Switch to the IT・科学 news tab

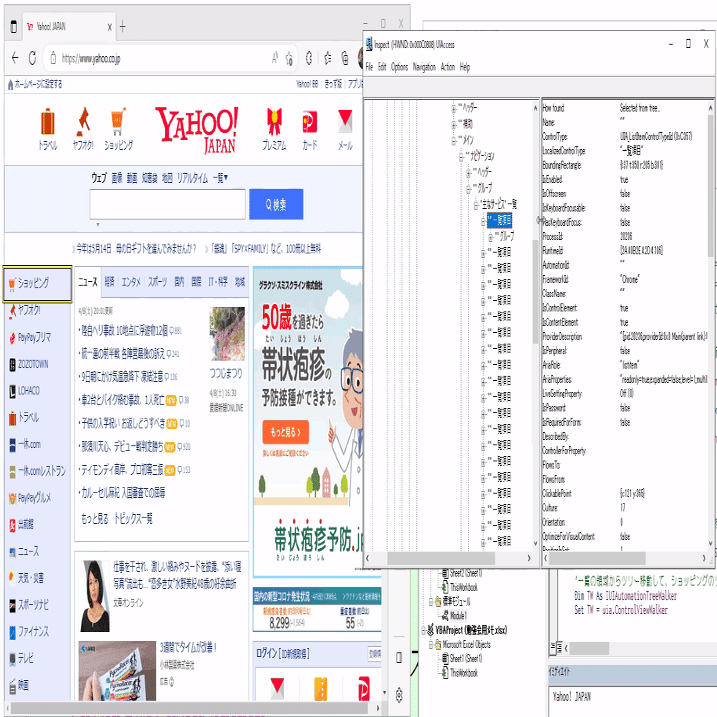pyautogui.click(x=218, y=282)
